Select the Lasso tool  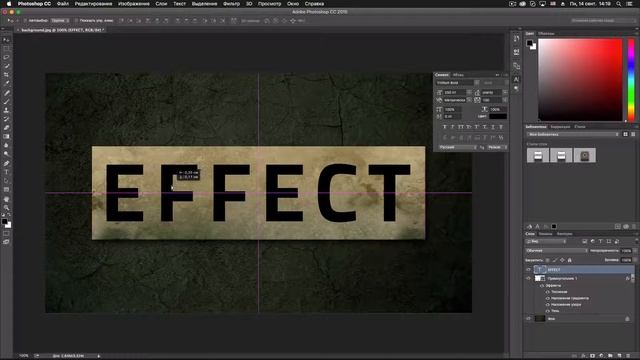point(6,57)
